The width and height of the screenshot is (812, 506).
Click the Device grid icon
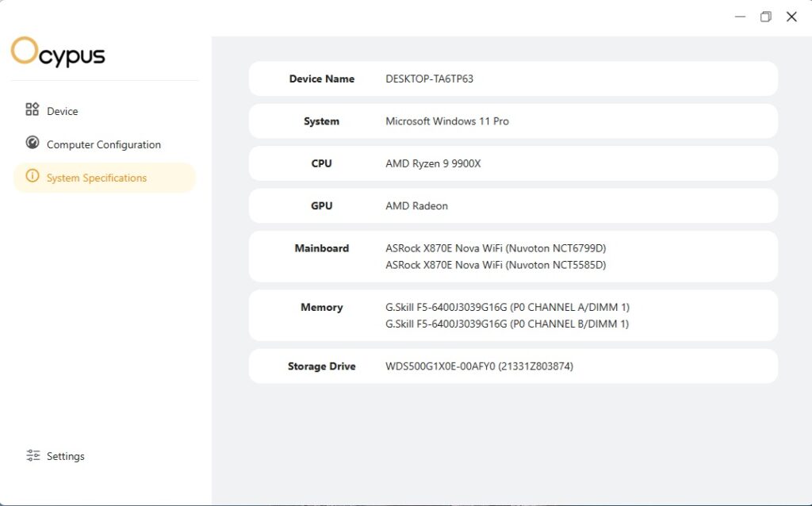[32, 109]
